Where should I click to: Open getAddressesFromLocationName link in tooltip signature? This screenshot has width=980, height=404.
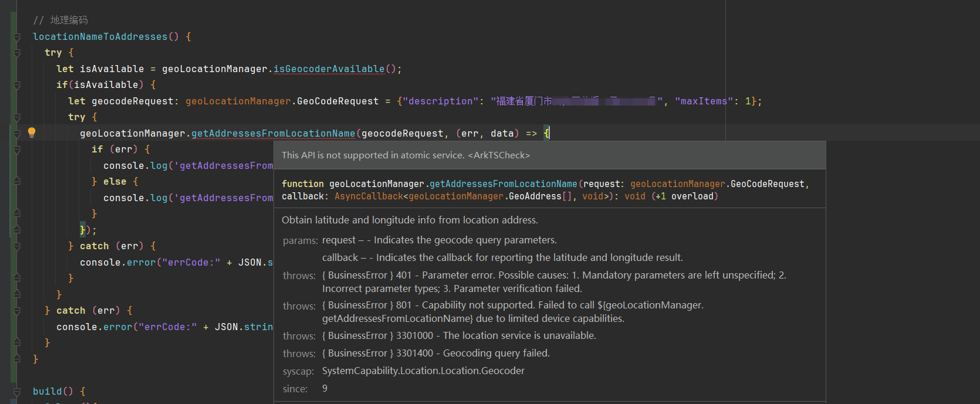tap(503, 184)
